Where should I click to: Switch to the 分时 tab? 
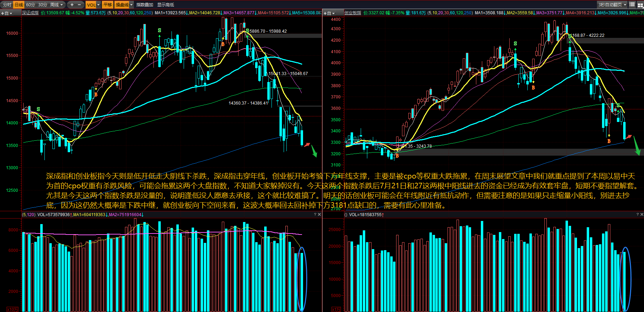point(7,5)
